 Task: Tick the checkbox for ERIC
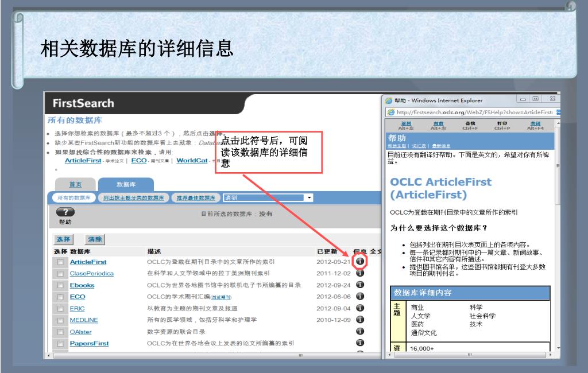click(x=60, y=309)
